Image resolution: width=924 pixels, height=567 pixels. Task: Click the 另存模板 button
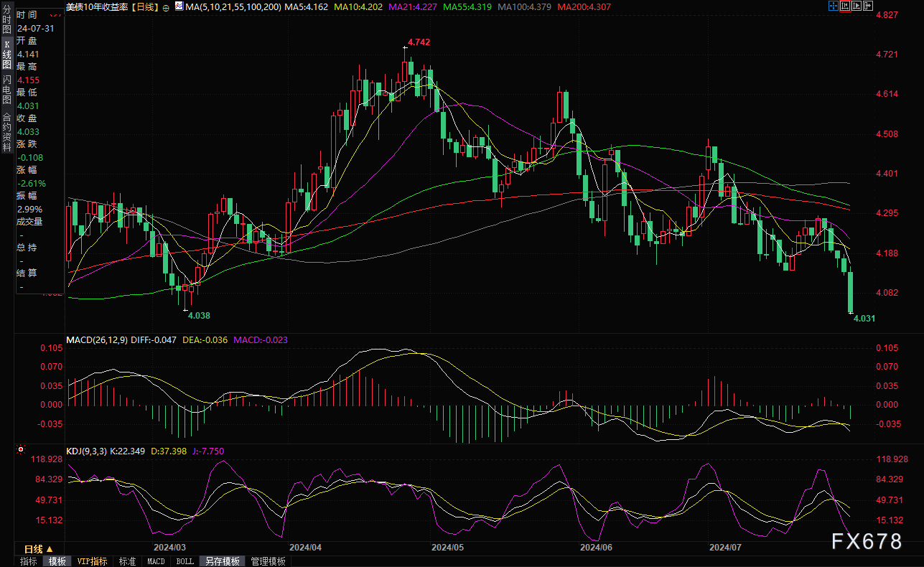pyautogui.click(x=221, y=561)
